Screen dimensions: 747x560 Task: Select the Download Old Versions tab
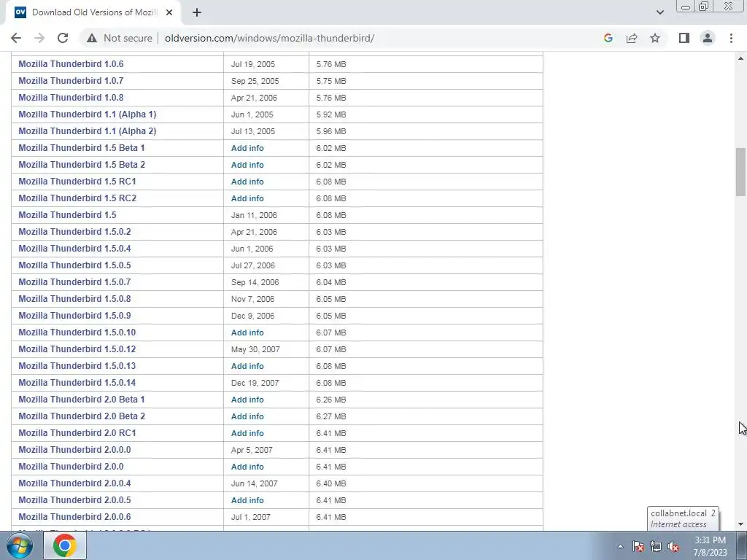tap(93, 12)
